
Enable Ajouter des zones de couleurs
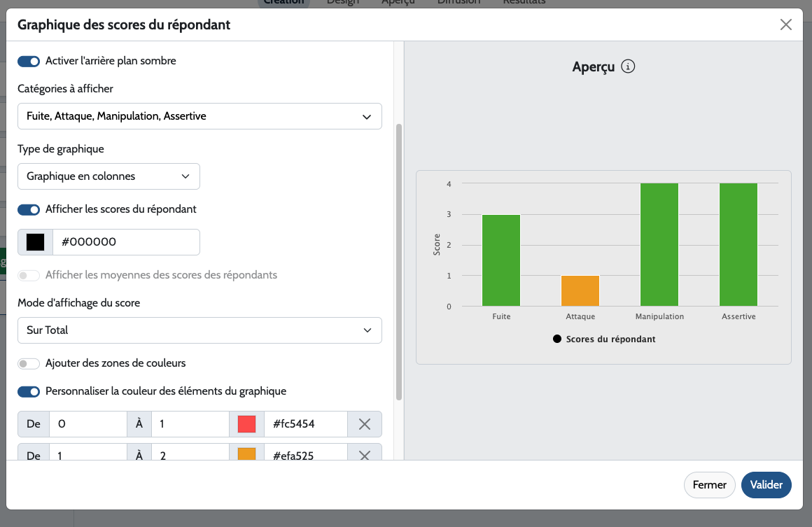click(x=29, y=364)
